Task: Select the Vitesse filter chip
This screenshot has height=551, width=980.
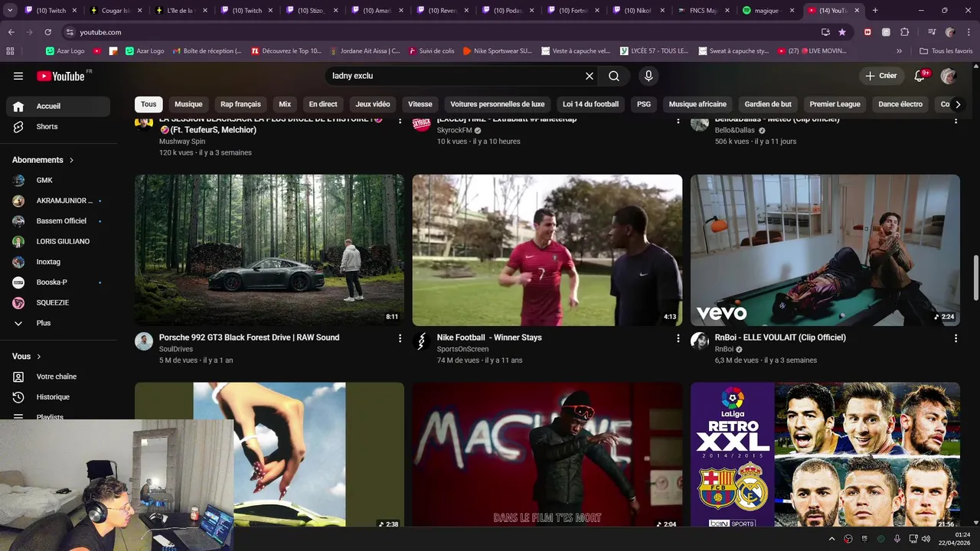Action: 420,104
